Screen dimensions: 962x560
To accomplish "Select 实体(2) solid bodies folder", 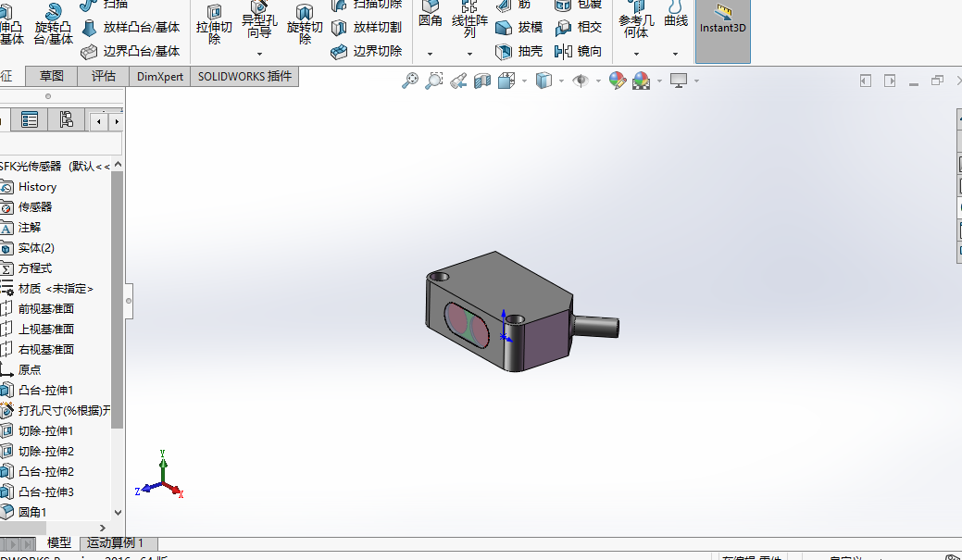I will coord(36,248).
